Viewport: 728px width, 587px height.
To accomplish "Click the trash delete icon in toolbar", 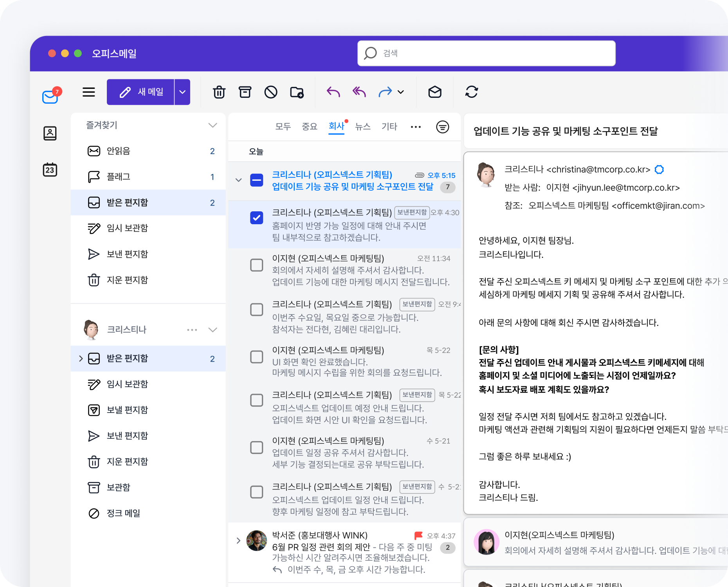I will click(x=219, y=92).
